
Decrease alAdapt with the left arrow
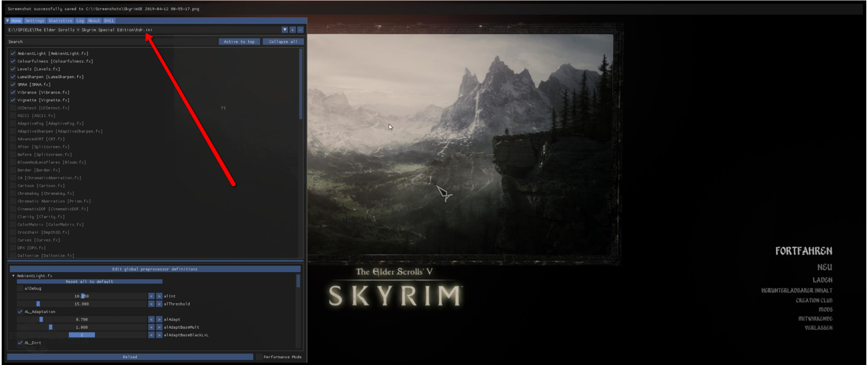coord(151,319)
